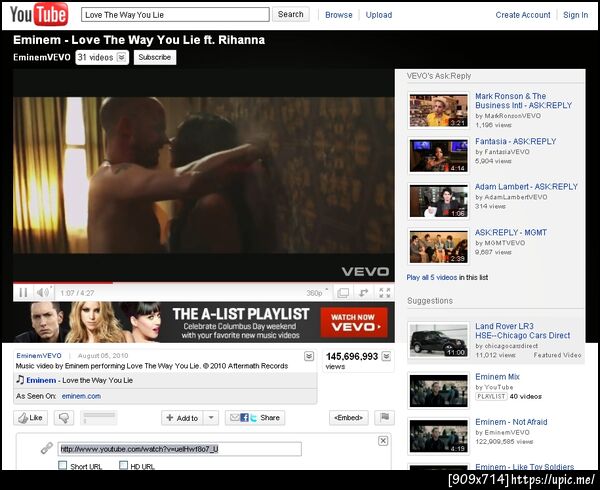The width and height of the screenshot is (600, 490).
Task: Click the VEVO watermark in the video
Action: pos(365,272)
